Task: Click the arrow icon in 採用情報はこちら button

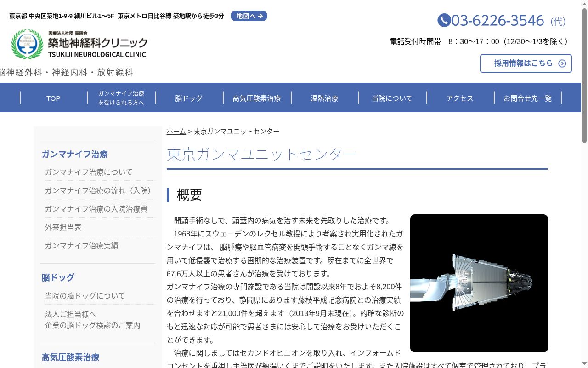Action: (562, 63)
